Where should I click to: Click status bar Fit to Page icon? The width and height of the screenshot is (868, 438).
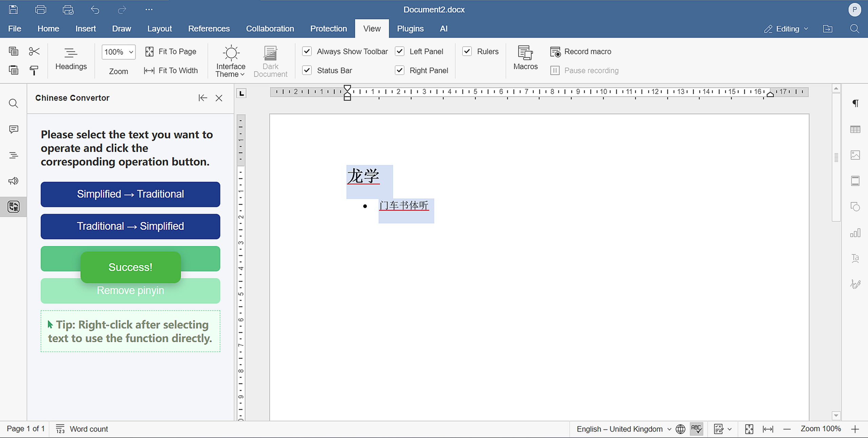(x=749, y=429)
